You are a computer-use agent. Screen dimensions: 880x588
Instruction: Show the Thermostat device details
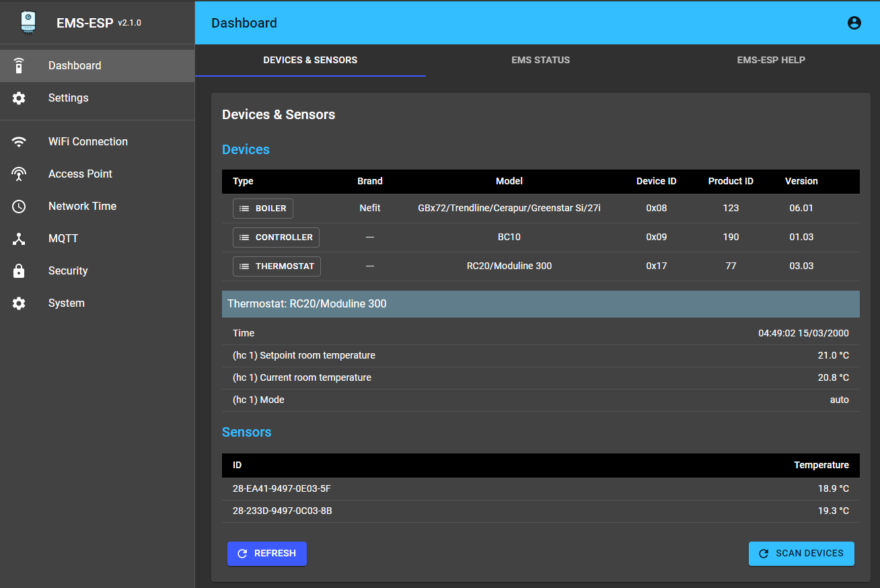click(x=277, y=266)
